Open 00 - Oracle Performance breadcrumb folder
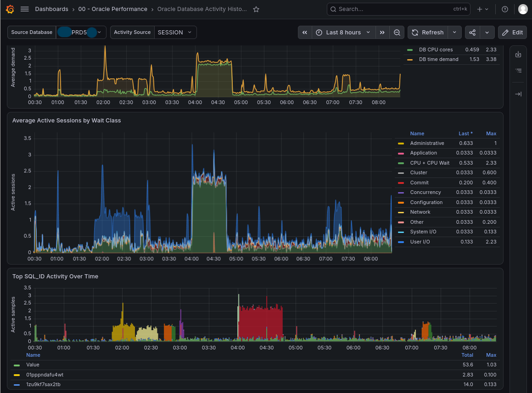The image size is (532, 393). click(x=112, y=9)
